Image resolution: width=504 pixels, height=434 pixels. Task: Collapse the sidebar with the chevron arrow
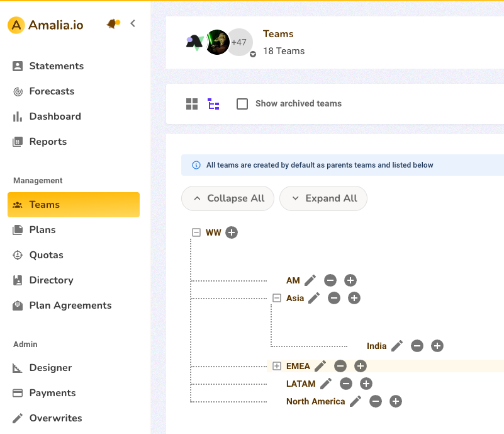tap(133, 23)
